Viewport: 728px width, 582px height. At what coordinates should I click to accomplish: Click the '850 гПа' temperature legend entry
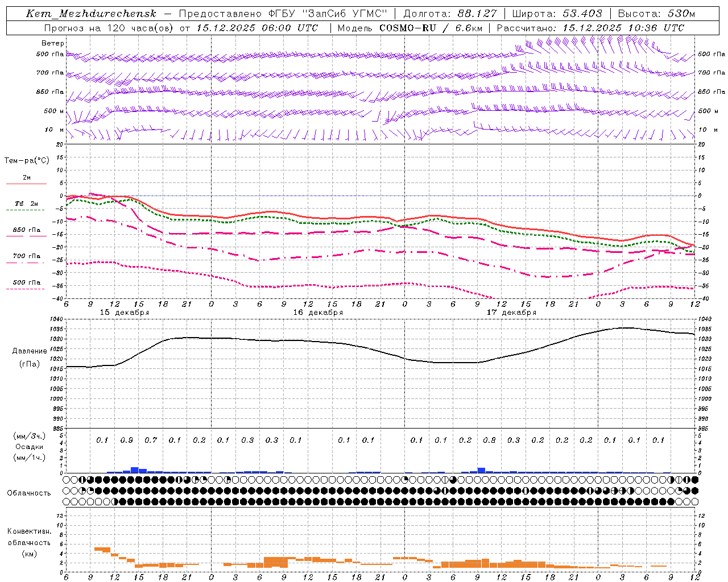click(27, 230)
